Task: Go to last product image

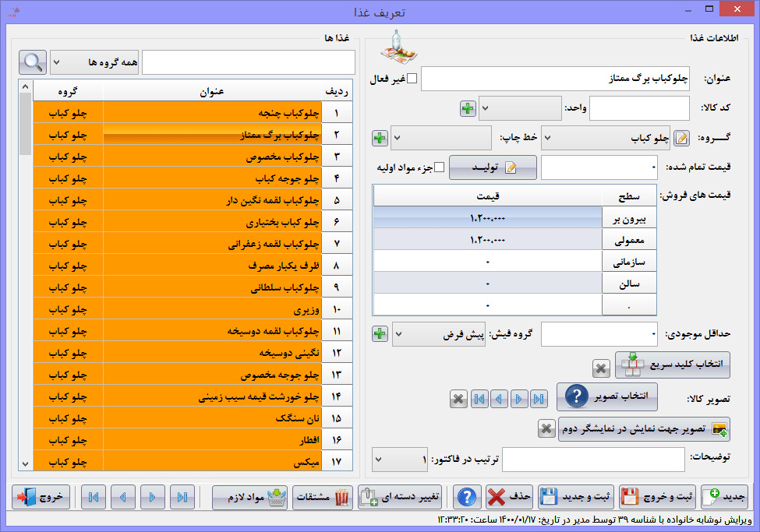Action: click(539, 400)
